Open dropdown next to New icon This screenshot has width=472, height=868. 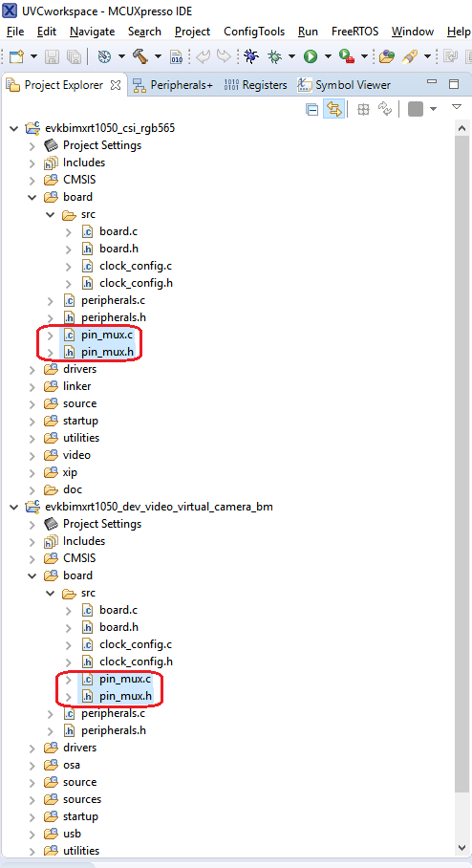click(33, 56)
